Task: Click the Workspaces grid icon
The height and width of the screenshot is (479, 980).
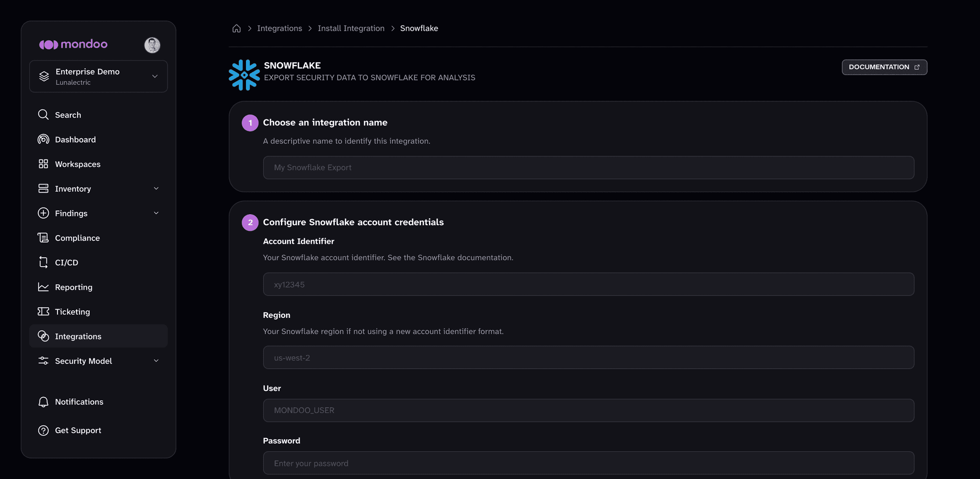Action: click(43, 164)
